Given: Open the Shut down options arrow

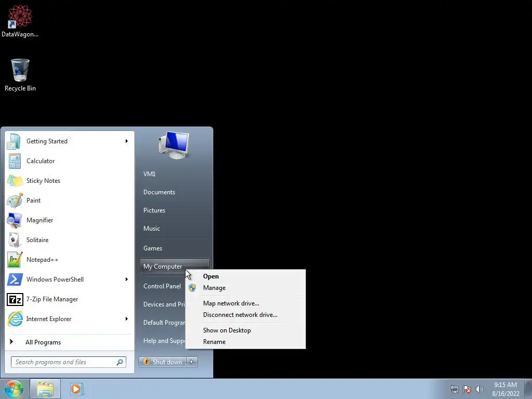Looking at the screenshot, I should point(192,362).
